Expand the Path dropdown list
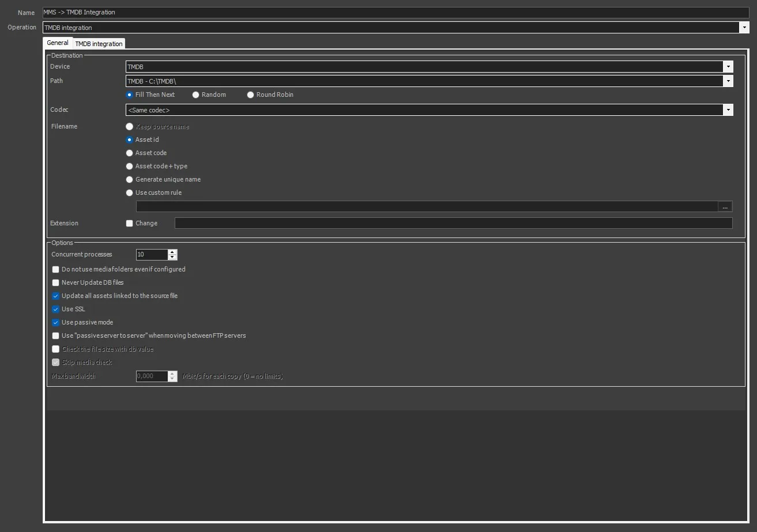This screenshot has height=532, width=757. (x=728, y=81)
